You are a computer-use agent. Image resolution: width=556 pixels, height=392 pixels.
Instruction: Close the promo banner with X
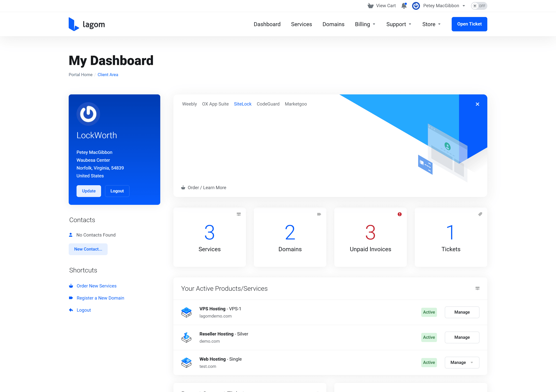(477, 104)
